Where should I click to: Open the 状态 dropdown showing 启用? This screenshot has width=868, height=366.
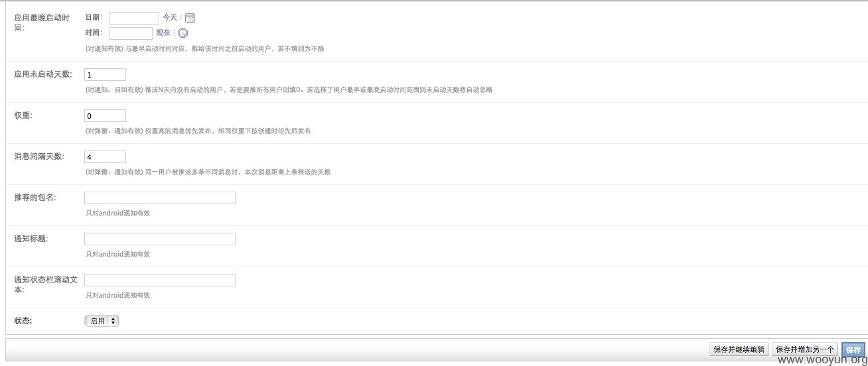click(x=102, y=321)
